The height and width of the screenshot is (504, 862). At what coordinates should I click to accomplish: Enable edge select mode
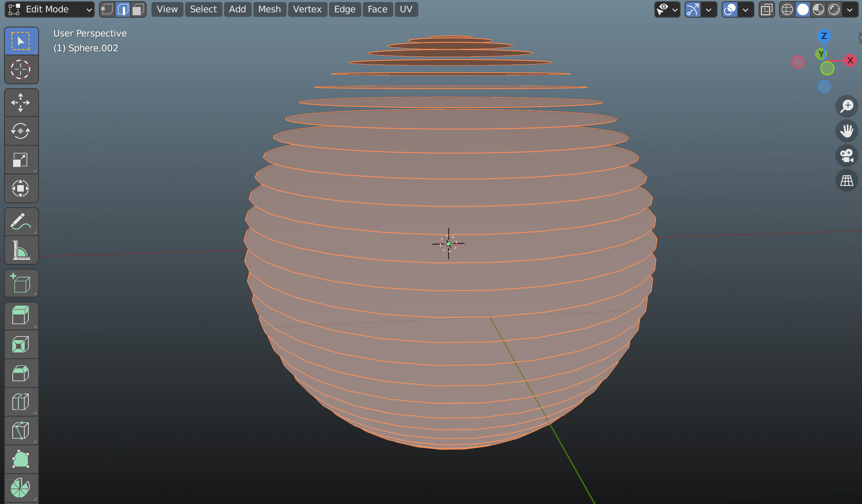coord(123,9)
